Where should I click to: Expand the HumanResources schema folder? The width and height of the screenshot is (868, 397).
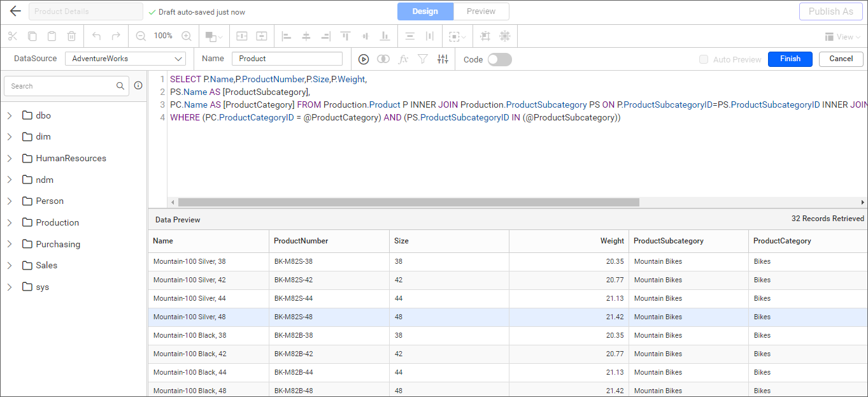10,158
